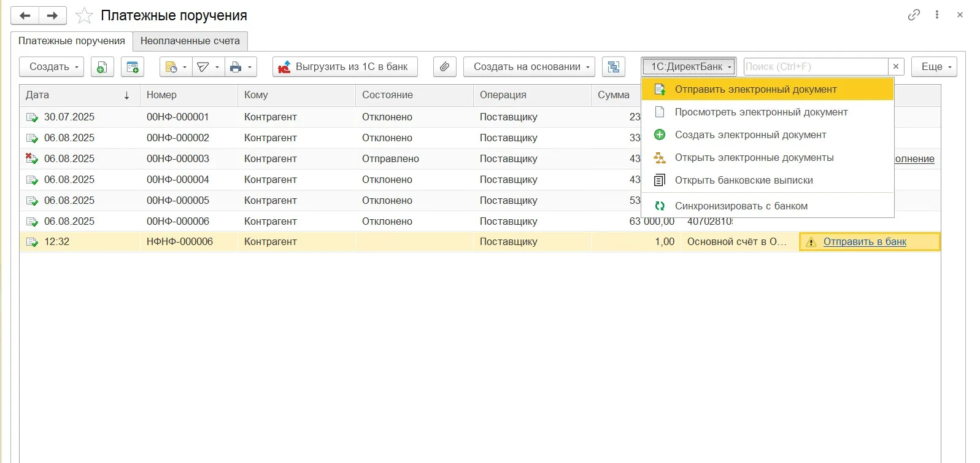
Task: Expand the Создать на основании dropdown
Action: tap(529, 67)
